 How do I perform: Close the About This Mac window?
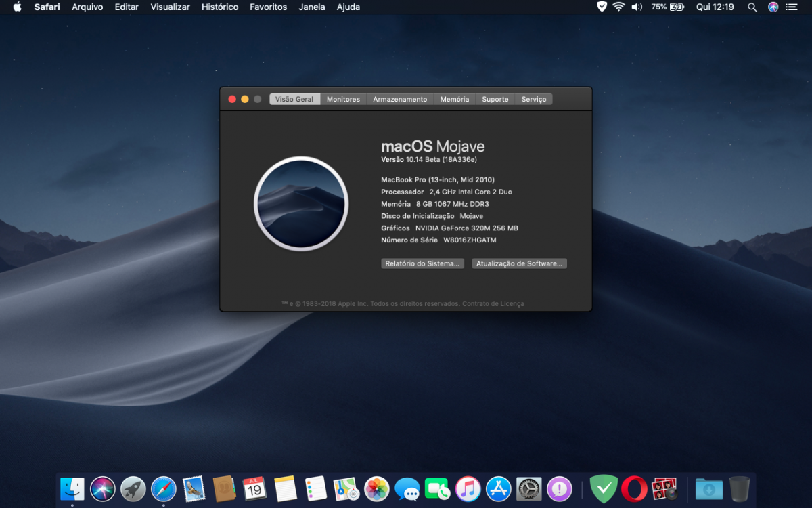point(232,99)
